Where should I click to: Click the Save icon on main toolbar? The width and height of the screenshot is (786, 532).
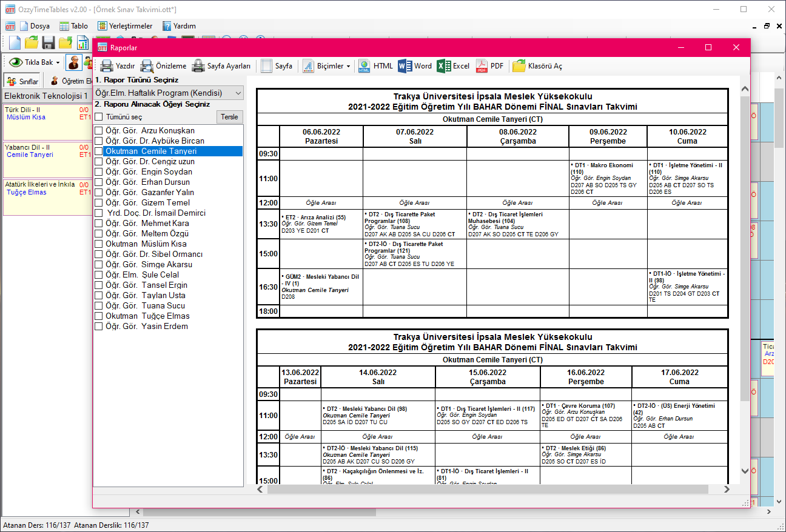click(48, 42)
